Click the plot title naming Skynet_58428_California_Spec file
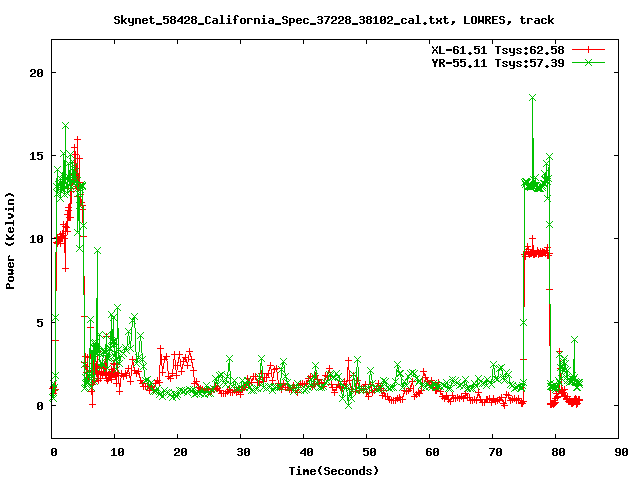 tap(333, 20)
